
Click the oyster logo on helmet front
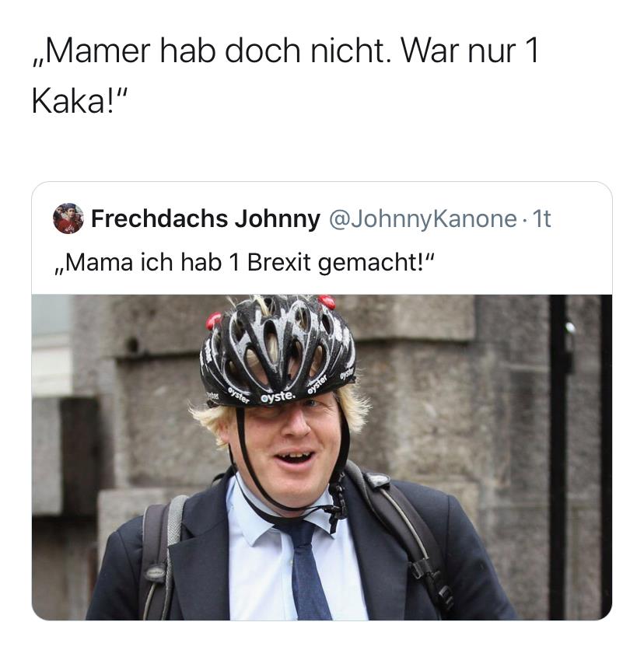pos(278,397)
